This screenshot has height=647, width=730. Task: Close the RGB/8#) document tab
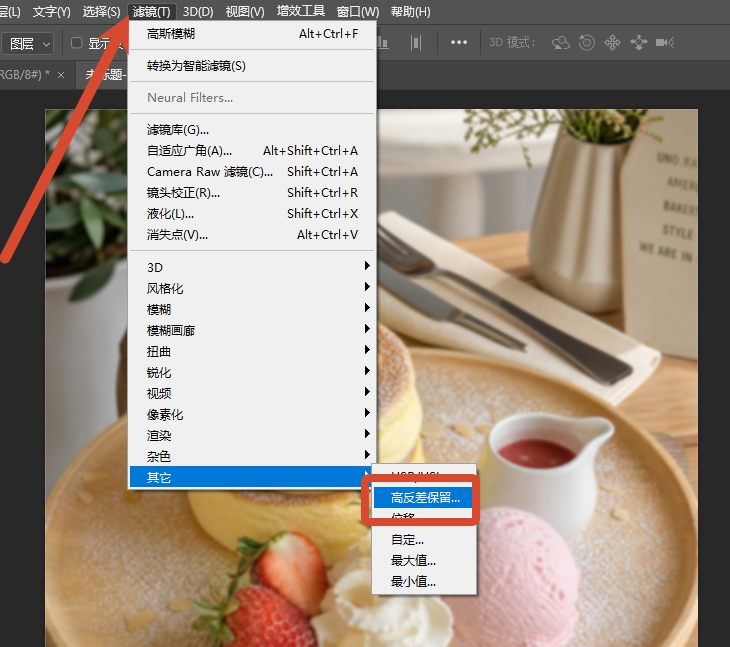click(x=61, y=74)
